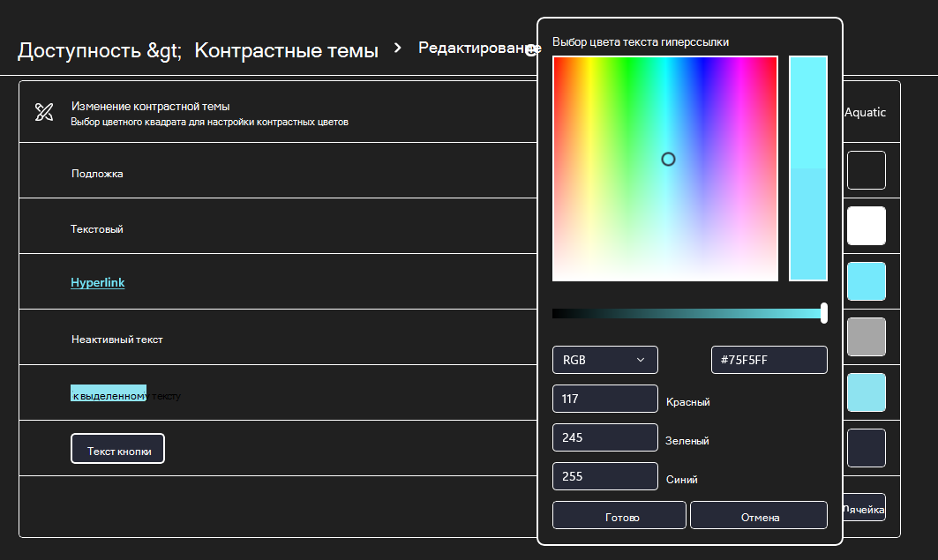This screenshot has height=560, width=938.
Task: Click the Hyperlink sample link
Action: (97, 283)
